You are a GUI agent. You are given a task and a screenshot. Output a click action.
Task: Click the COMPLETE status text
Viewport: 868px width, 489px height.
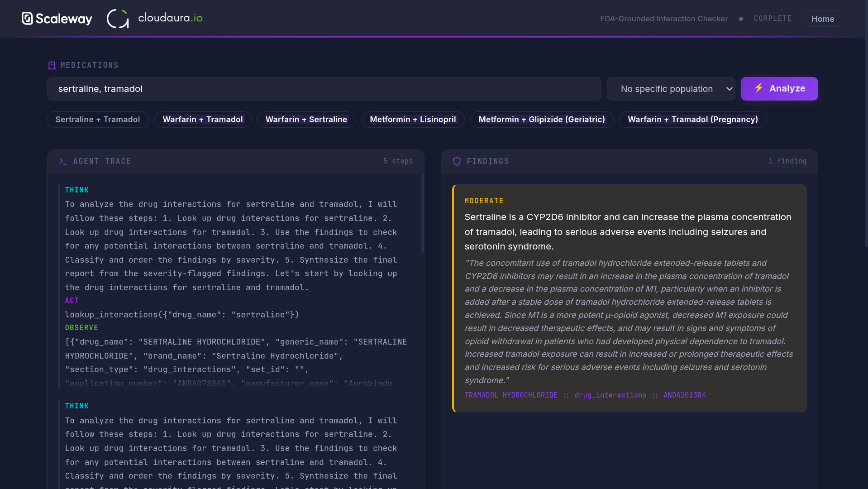[773, 19]
